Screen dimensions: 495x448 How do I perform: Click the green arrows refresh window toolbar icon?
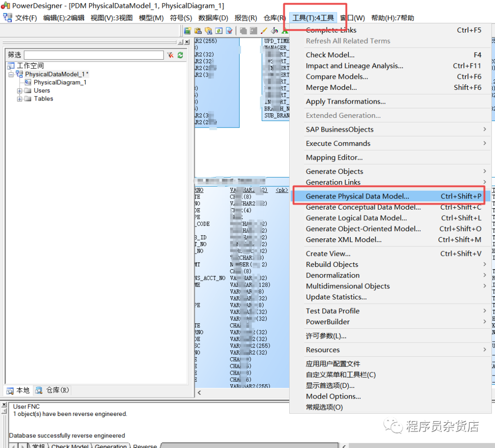[x=219, y=31]
